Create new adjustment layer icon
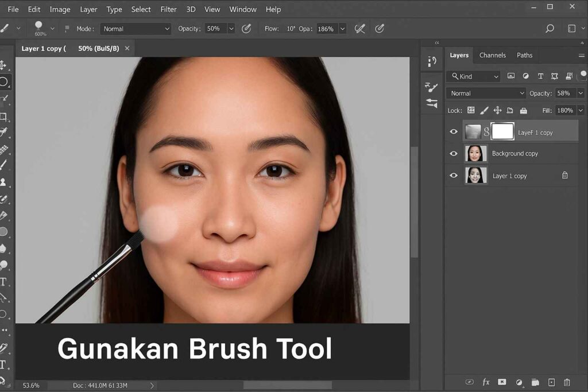The width and height of the screenshot is (588, 392). [x=519, y=382]
